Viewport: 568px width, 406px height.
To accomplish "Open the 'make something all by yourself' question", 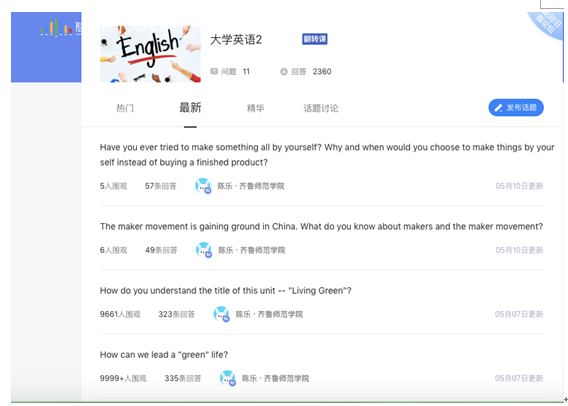I will [x=327, y=155].
